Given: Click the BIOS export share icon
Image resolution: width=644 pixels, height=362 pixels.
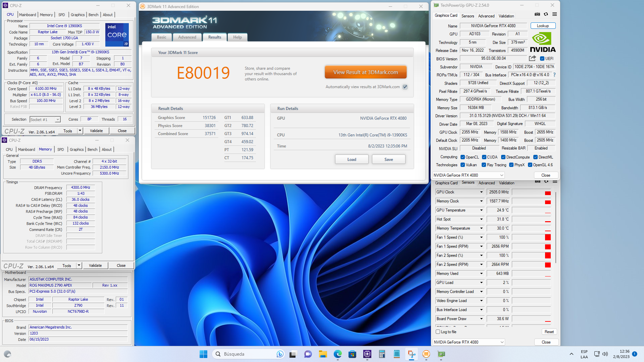Looking at the screenshot, I should coord(532,58).
